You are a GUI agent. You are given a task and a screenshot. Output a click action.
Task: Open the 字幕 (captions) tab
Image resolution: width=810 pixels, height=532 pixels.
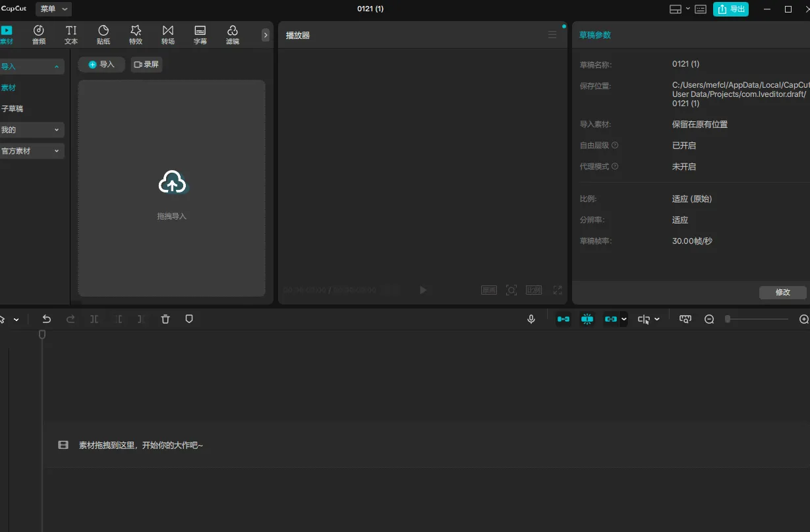(x=200, y=35)
